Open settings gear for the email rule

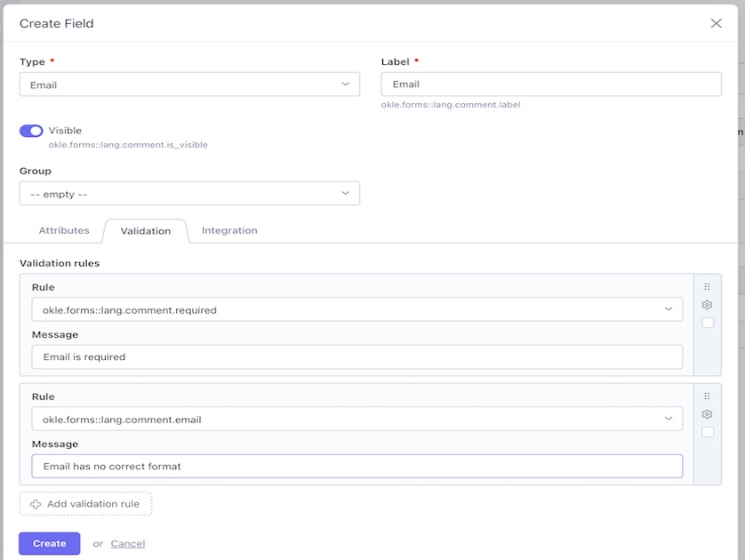tap(707, 414)
